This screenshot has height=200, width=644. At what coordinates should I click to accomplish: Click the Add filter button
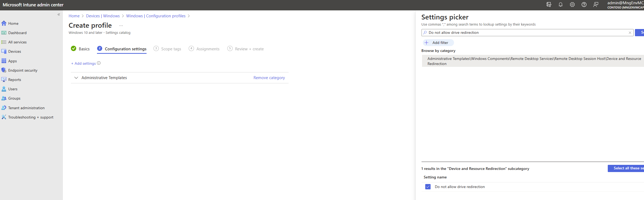pos(438,43)
